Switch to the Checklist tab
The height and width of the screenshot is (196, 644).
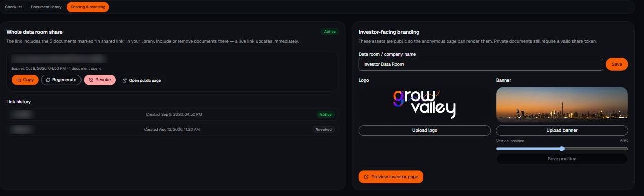pyautogui.click(x=13, y=7)
